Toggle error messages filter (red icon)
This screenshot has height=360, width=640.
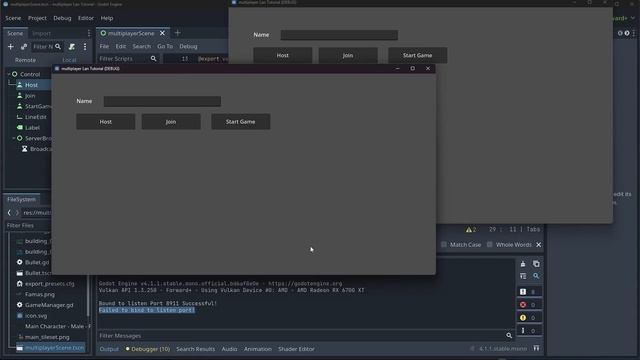[530, 304]
